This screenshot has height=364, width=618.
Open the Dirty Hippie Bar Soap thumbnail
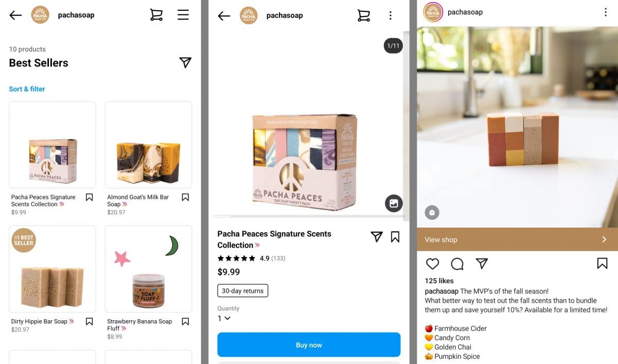(53, 269)
